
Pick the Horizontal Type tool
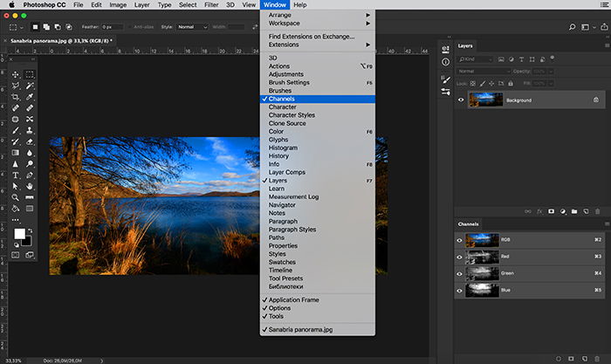click(x=15, y=175)
